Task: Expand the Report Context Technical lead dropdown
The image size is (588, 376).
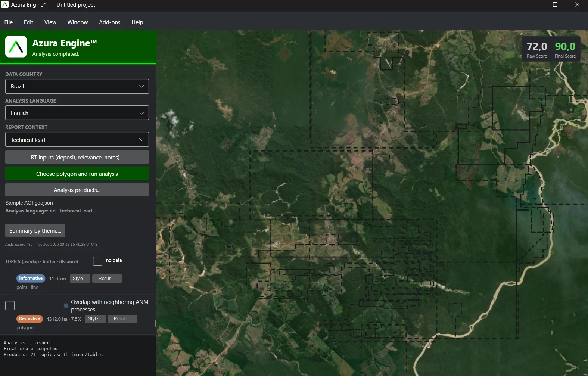Action: (x=77, y=140)
